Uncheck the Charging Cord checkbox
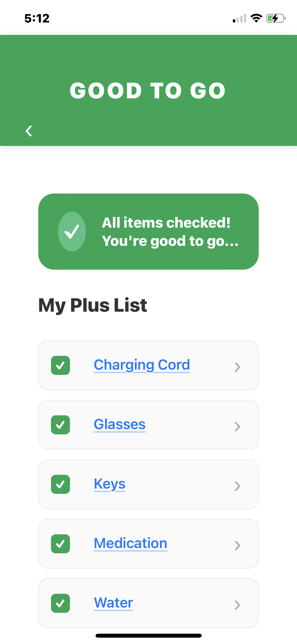This screenshot has width=297, height=644. [x=60, y=365]
